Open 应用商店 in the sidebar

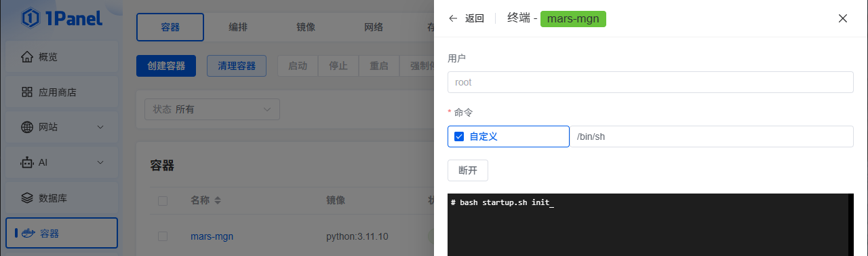[62, 92]
